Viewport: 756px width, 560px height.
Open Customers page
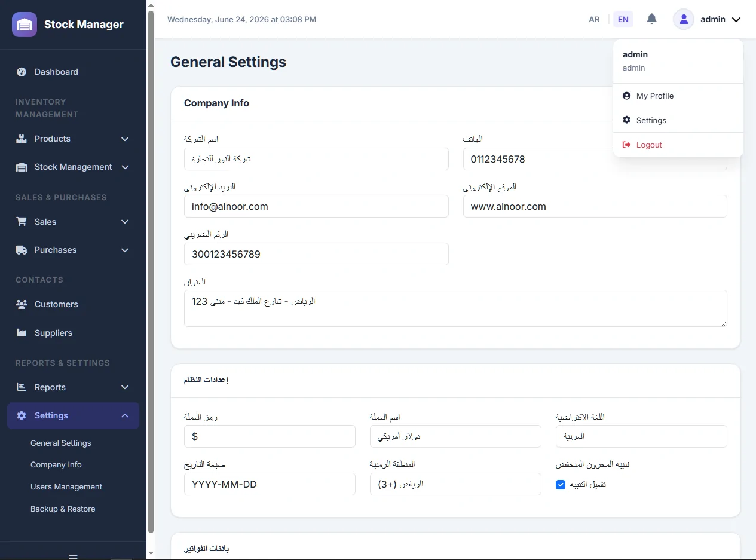click(73, 304)
